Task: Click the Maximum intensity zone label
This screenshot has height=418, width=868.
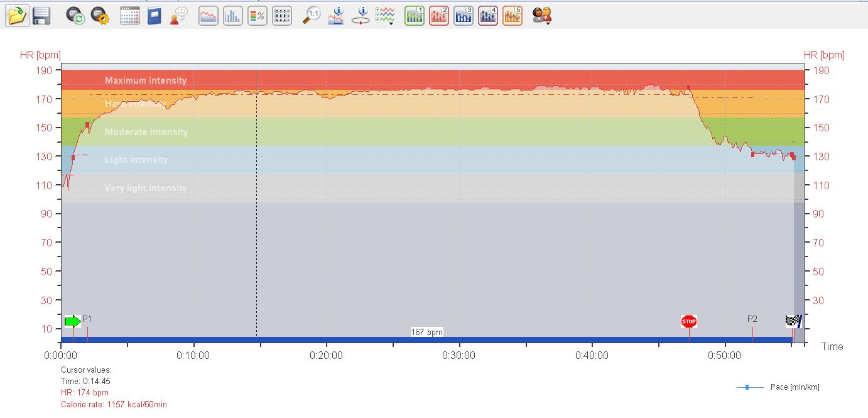Action: 146,80
